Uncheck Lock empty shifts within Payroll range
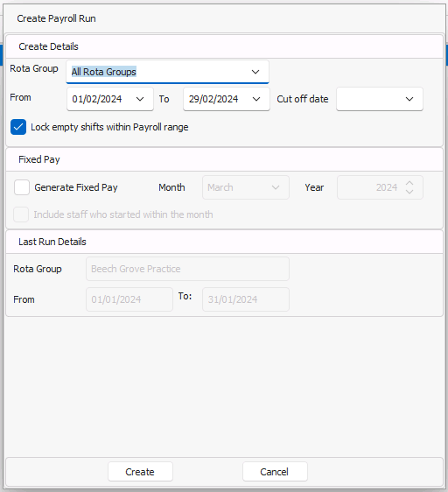 click(18, 127)
